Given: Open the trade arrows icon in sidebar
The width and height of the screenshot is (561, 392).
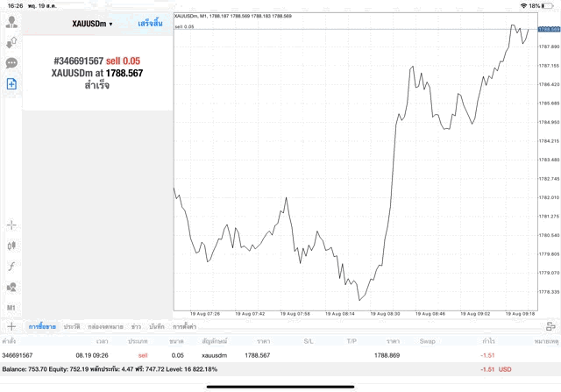Looking at the screenshot, I should 12,42.
